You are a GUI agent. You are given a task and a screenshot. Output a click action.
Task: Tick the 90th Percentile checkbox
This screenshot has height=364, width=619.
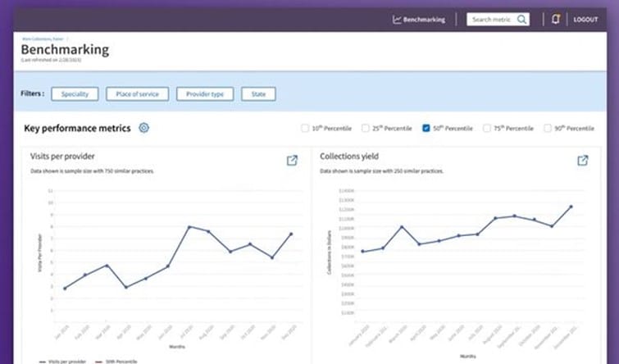548,129
